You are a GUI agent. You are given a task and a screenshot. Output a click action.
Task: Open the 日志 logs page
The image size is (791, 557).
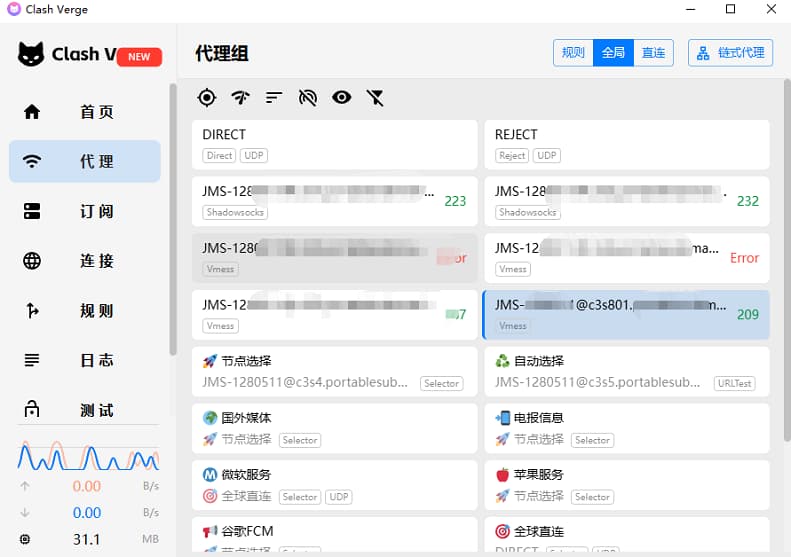(85, 360)
